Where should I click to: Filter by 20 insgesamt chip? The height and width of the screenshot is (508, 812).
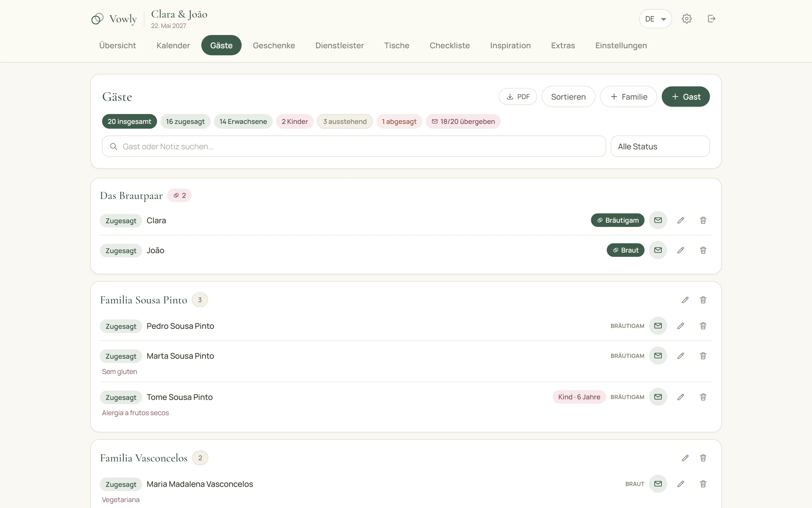click(129, 122)
